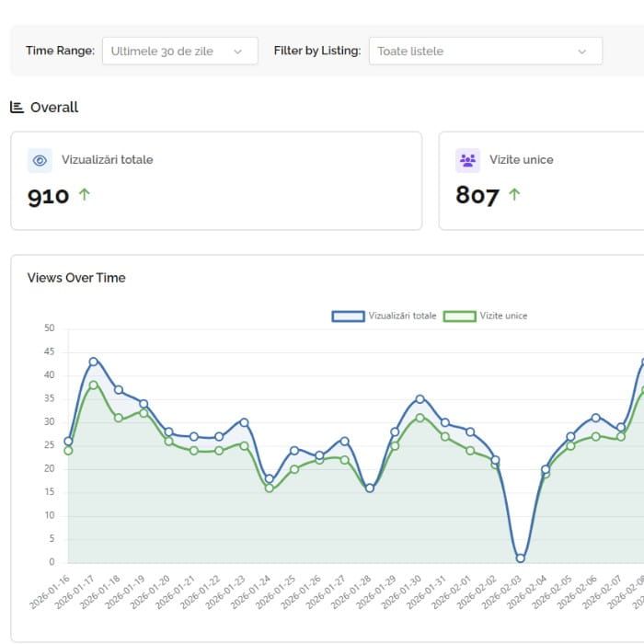Open the Ultimele 30 de zile dropdown
The image size is (644, 644).
pos(179,52)
